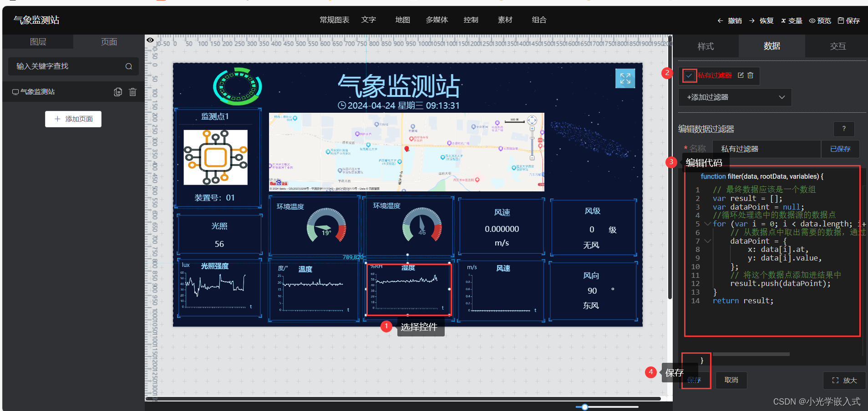The image size is (868, 411).
Task: Delete the 气象监测站 page
Action: coord(132,92)
